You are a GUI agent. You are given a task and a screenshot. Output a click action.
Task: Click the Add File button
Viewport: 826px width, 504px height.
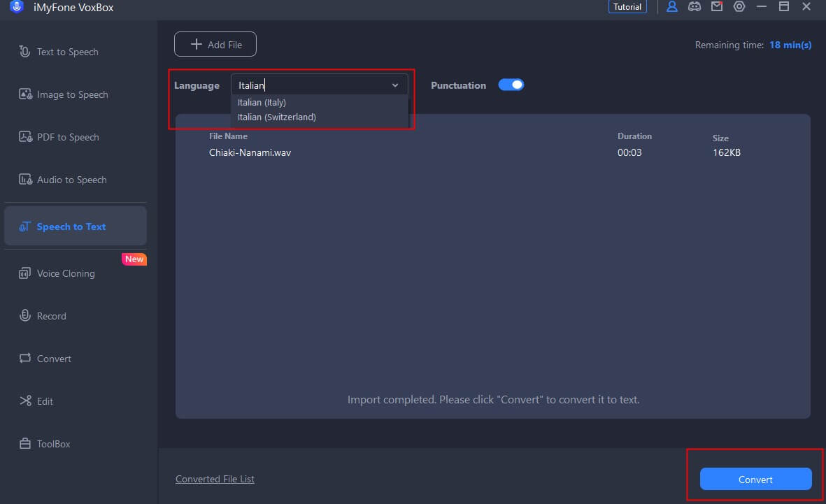click(215, 44)
